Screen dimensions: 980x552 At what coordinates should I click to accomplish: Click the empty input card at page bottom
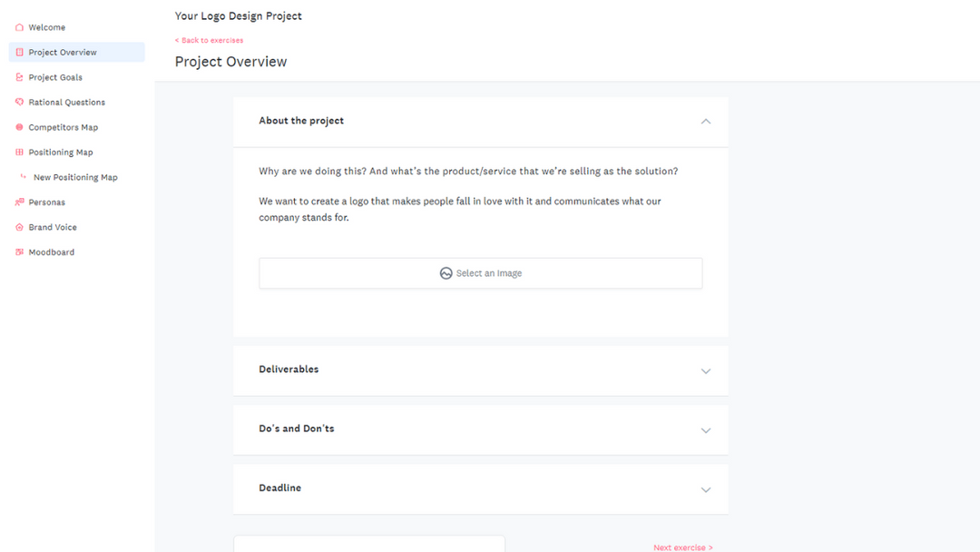tap(368, 546)
